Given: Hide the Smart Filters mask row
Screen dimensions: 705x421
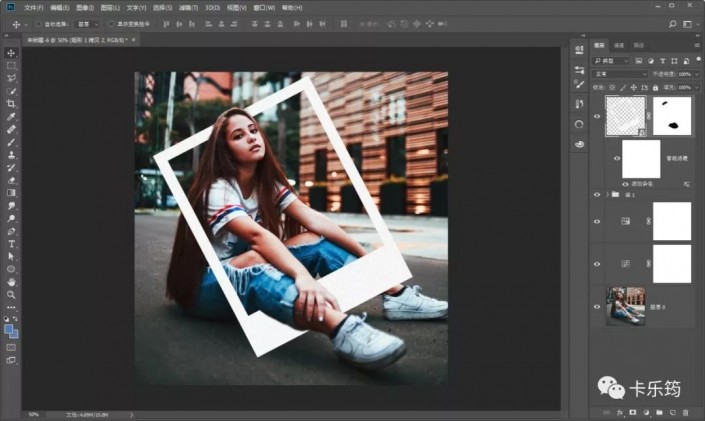Looking at the screenshot, I should pos(617,158).
